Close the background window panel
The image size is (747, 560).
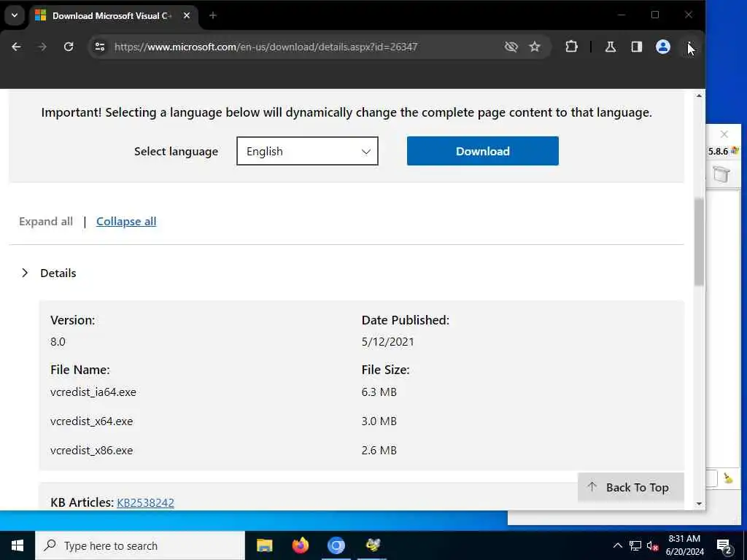click(x=724, y=134)
